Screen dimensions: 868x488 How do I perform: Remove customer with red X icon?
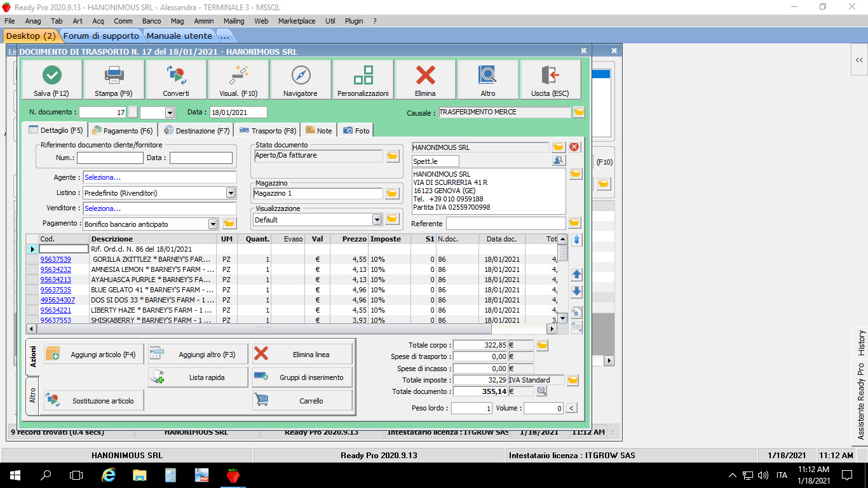click(574, 147)
